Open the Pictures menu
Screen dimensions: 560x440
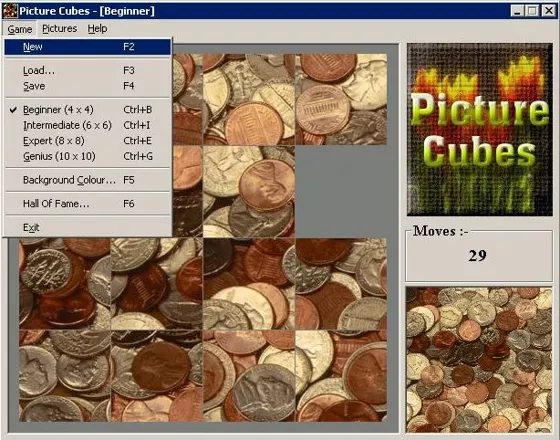click(x=59, y=29)
